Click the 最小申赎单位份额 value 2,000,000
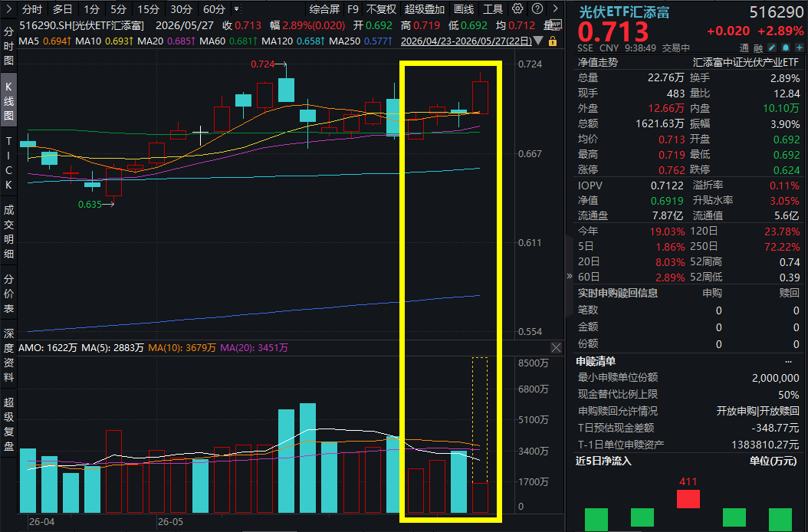This screenshot has width=808, height=532. [776, 378]
